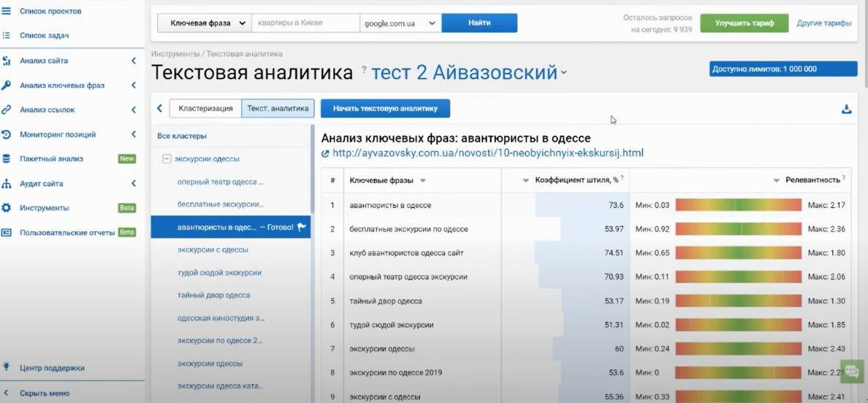Click table row экскурсии по одессе 2019
Viewport: 868px width, 403px height.
pos(586,372)
